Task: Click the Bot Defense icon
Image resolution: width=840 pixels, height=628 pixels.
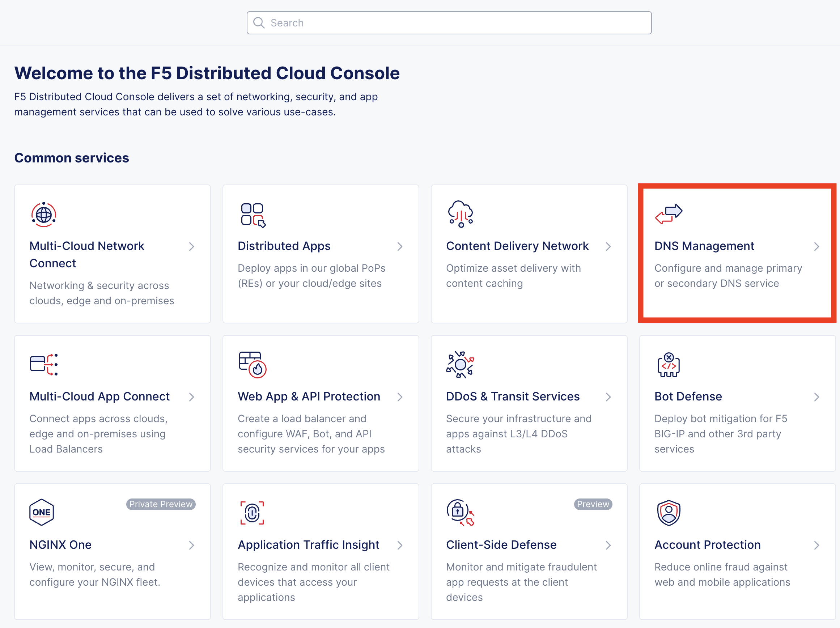Action: (x=669, y=365)
